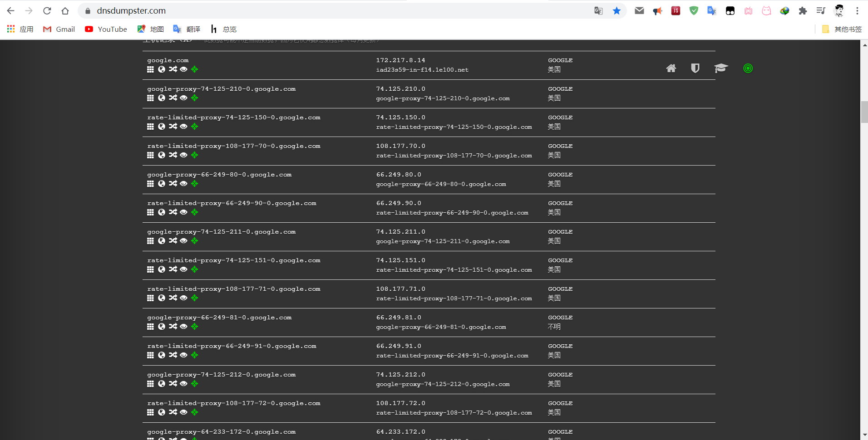Click eye icon for rate-limited-proxy-108-177-71-0 row
This screenshot has height=440, width=868.
[x=183, y=298]
